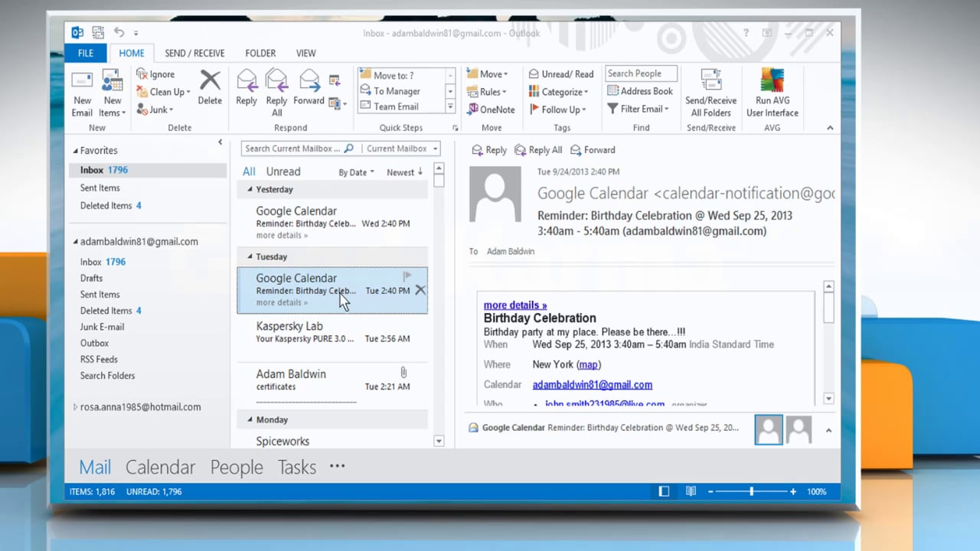Click the Delete X icon in ribbon

coord(210,80)
